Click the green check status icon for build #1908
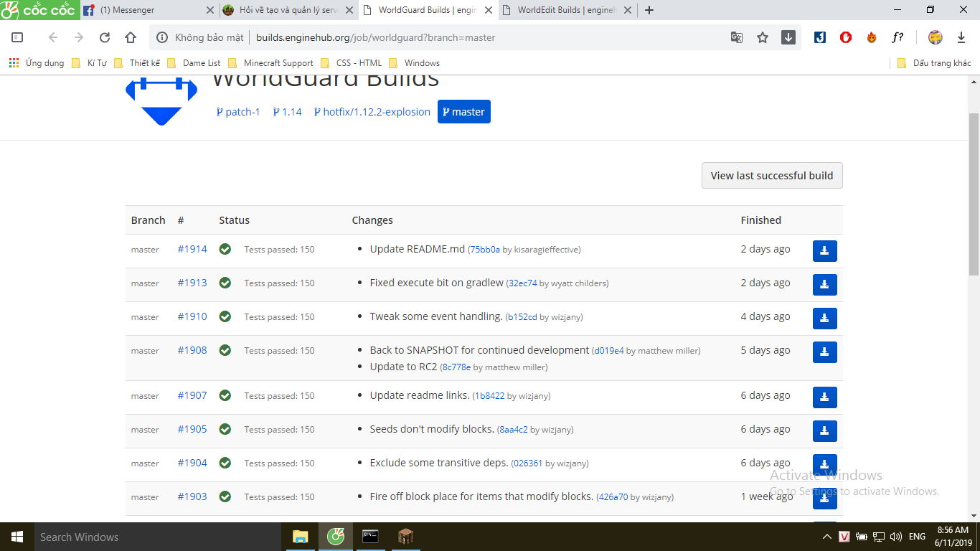 pos(225,350)
